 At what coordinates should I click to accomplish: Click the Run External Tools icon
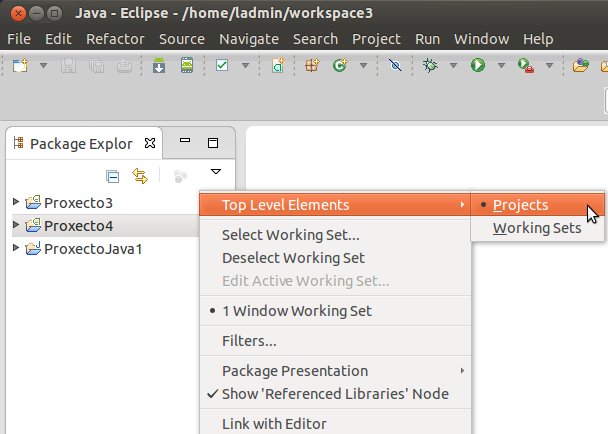pos(526,65)
